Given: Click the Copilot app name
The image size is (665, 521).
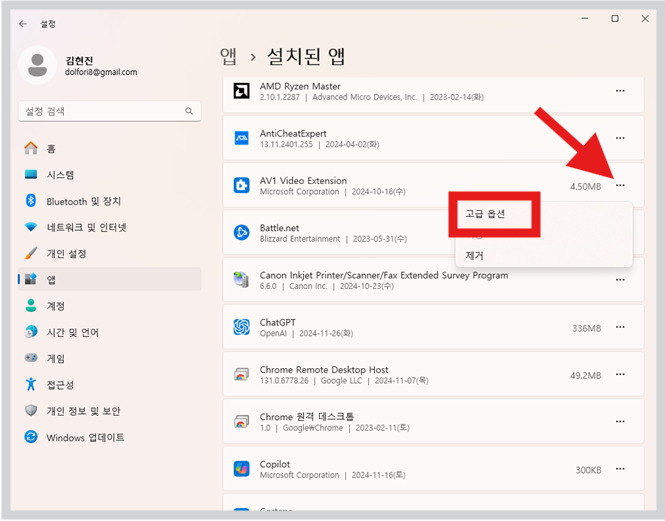Looking at the screenshot, I should [275, 464].
